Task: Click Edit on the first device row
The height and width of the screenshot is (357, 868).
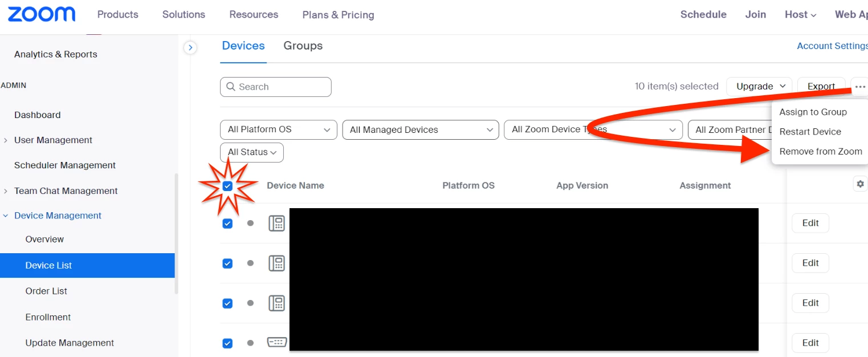Action: [x=810, y=223]
